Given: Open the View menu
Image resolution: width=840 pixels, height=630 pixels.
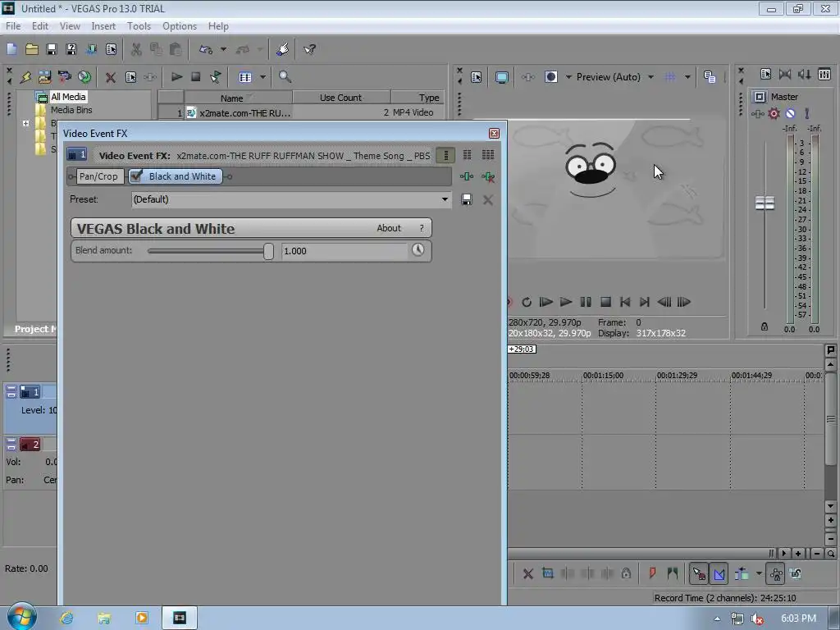Looking at the screenshot, I should [x=70, y=26].
